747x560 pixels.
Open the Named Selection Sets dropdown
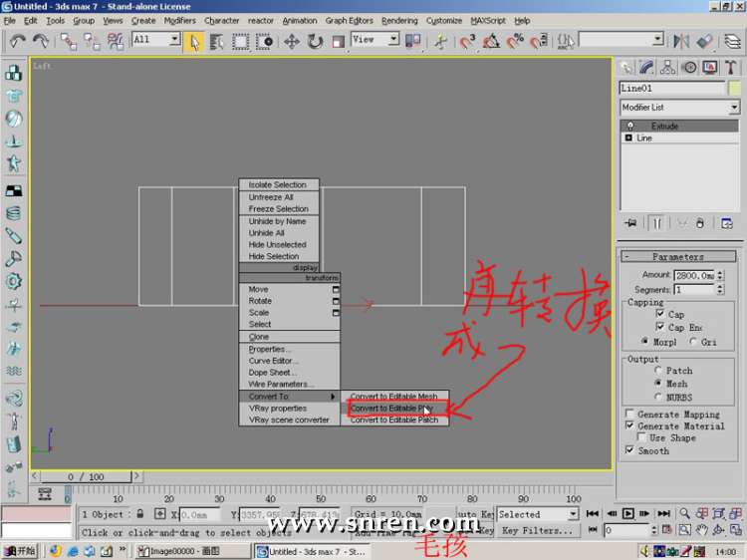click(622, 40)
